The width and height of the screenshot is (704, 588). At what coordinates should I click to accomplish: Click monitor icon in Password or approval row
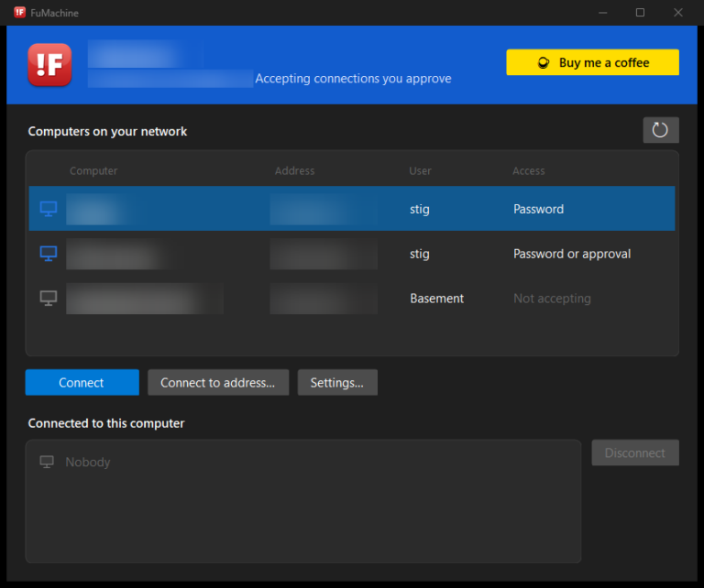49,254
